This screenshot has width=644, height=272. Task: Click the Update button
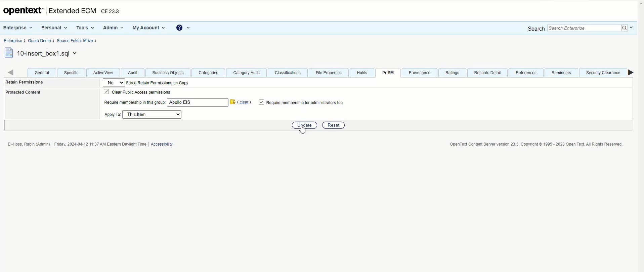tap(304, 125)
